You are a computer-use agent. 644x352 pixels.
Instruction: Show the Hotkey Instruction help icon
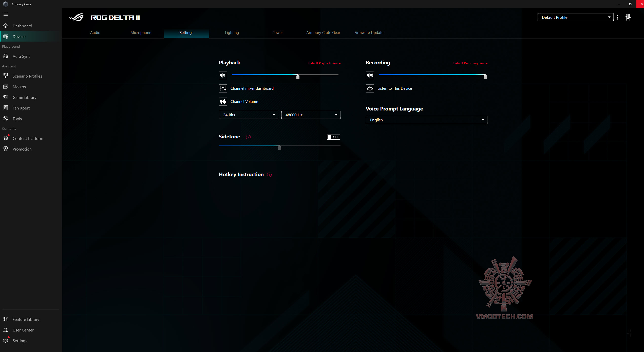point(269,175)
